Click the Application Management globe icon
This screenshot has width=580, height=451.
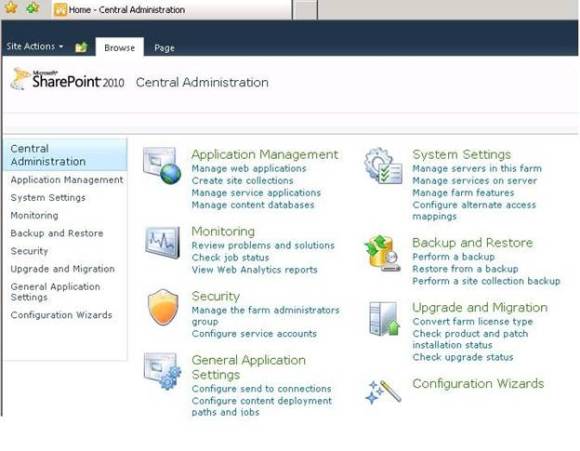coord(162,165)
